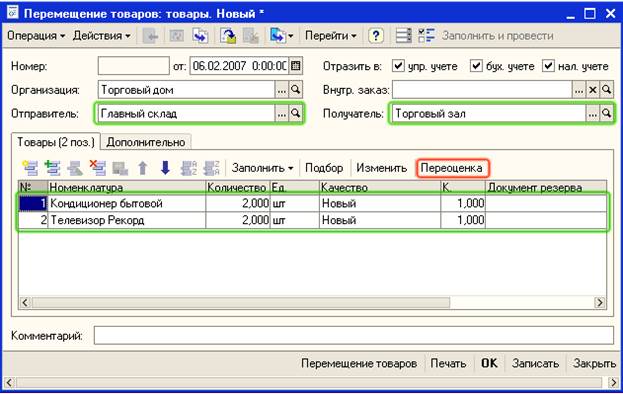Open Отправитель lookup with magnifier icon

click(x=295, y=114)
